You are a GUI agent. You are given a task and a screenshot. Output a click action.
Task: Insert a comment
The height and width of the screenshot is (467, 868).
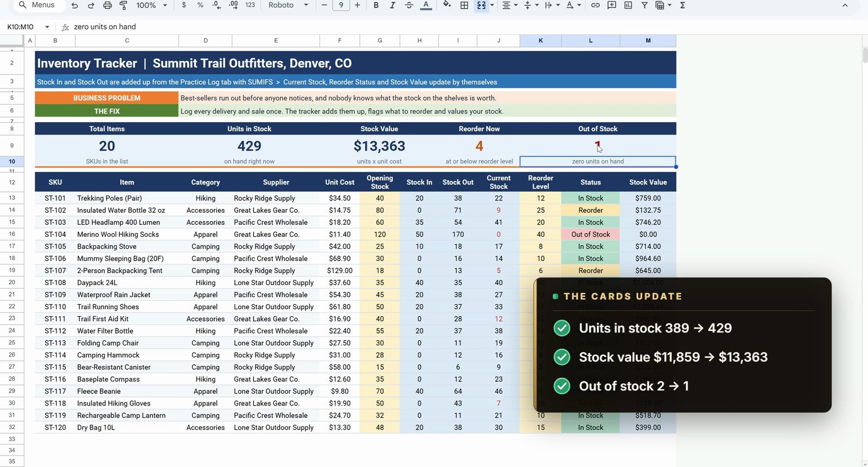(x=611, y=5)
